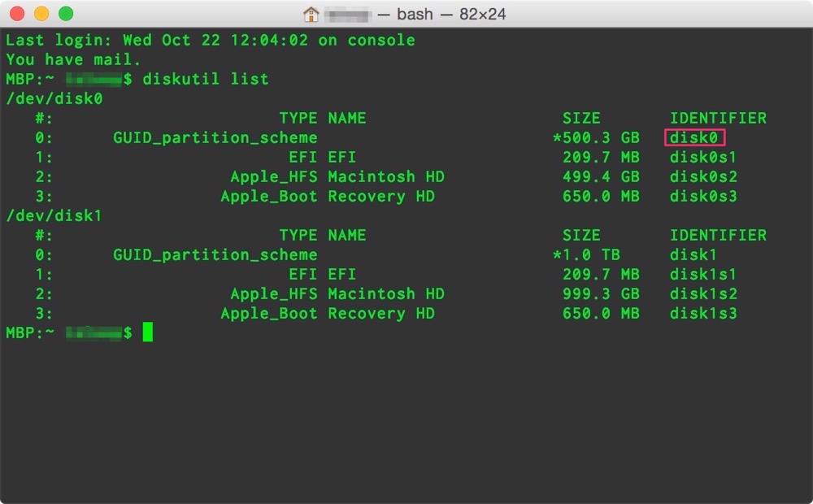Click the 'You have mail.' line
The image size is (813, 504).
coord(73,59)
